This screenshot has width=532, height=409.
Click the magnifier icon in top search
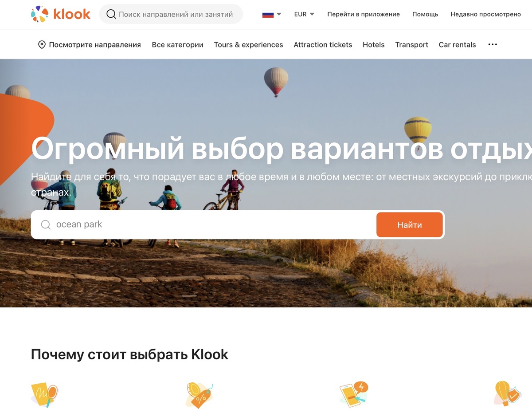111,14
